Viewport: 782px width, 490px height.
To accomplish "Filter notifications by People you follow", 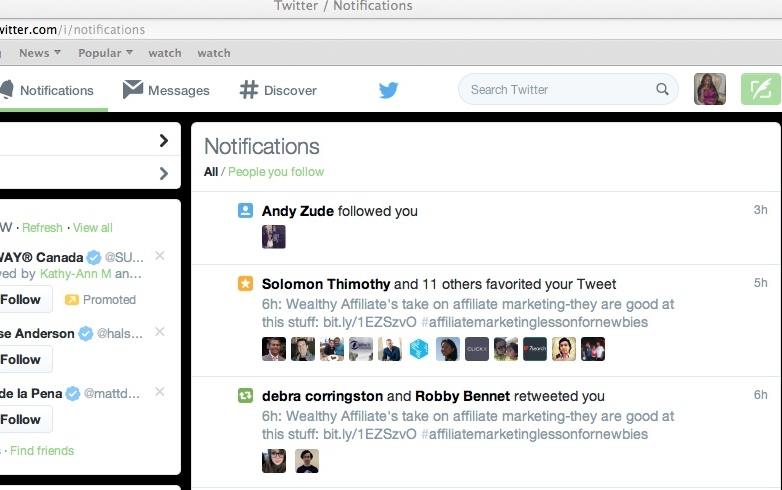I will click(276, 172).
